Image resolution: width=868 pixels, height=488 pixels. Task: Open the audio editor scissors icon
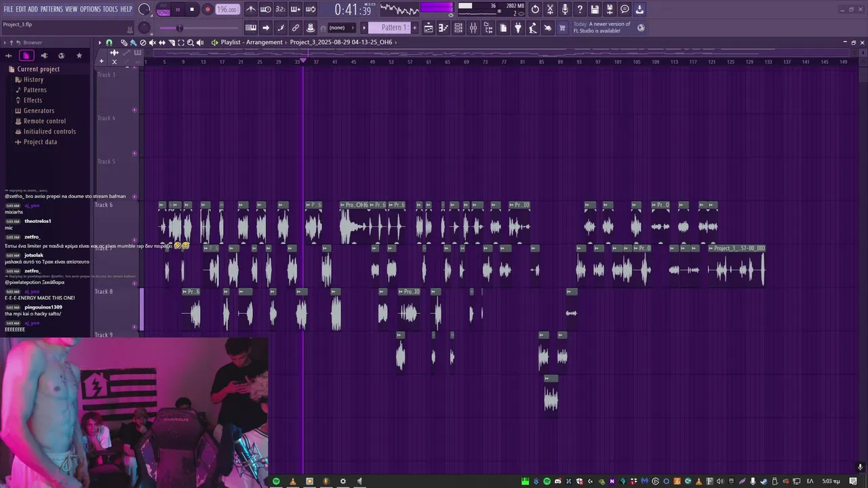click(550, 9)
